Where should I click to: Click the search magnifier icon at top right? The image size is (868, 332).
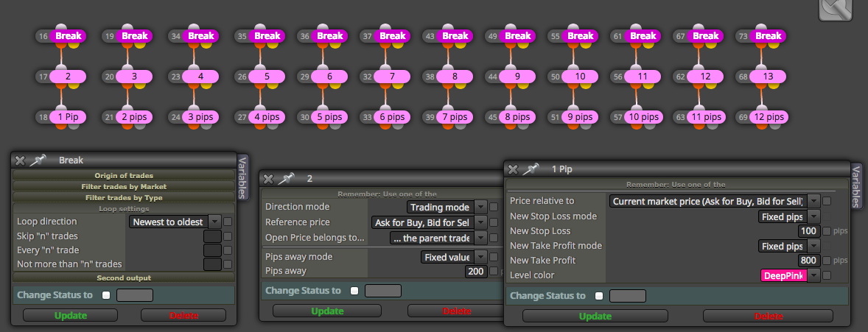[x=836, y=9]
